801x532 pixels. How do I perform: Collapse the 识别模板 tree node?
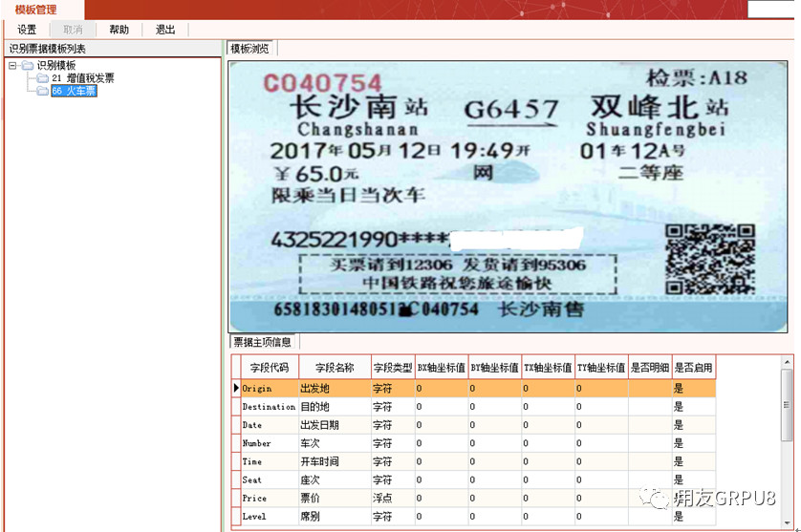coord(12,65)
